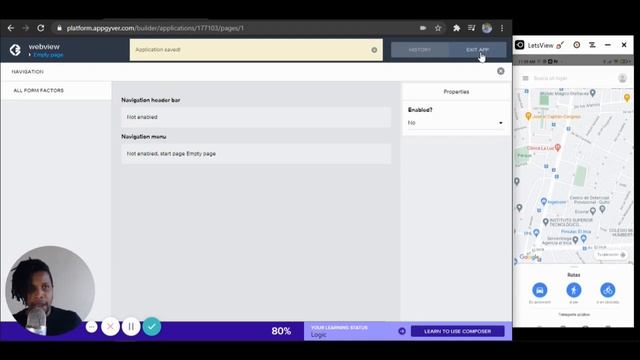Open the Empty page breadcrumb link

[x=48, y=55]
